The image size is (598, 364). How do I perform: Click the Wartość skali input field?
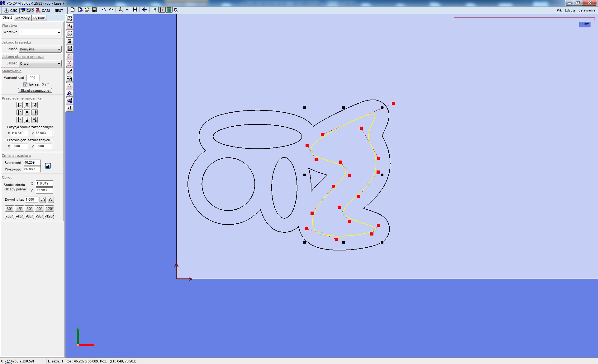coord(33,78)
